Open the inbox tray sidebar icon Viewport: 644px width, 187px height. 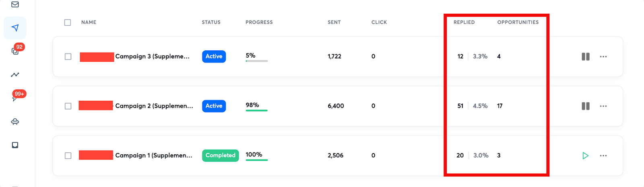point(15,145)
